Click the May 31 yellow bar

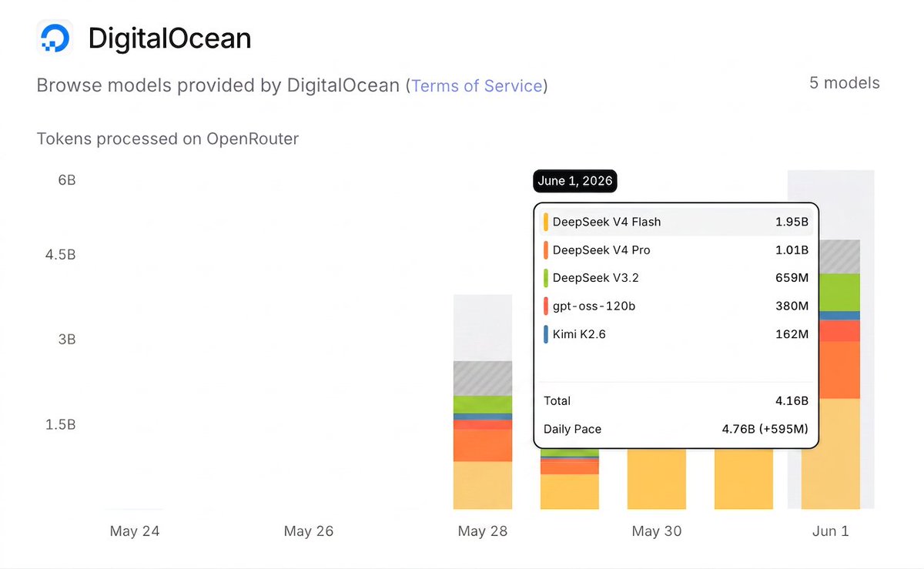744,479
